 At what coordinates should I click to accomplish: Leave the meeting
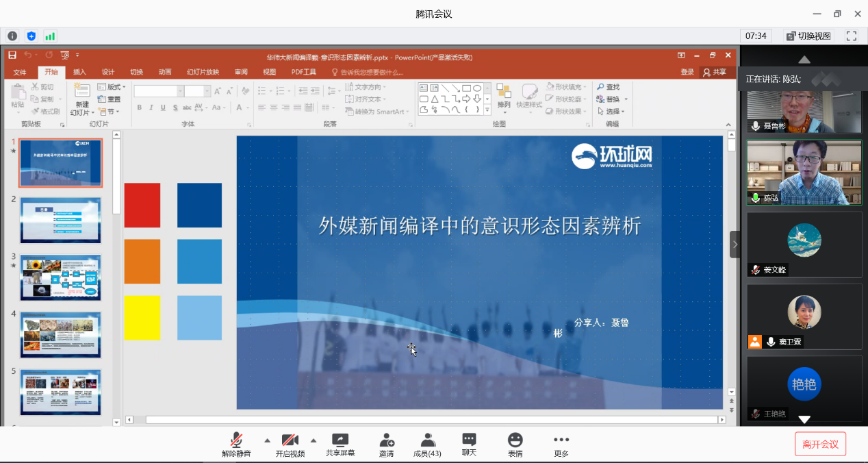pos(820,444)
